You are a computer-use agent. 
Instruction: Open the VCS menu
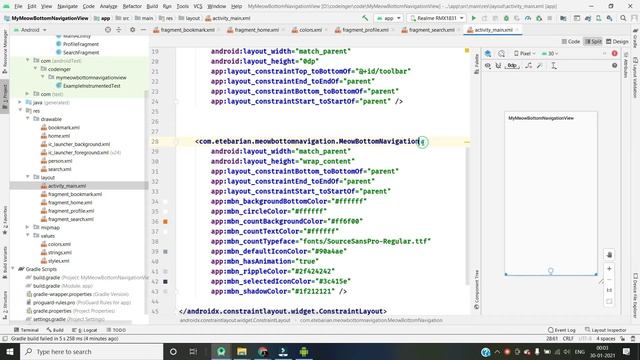pyautogui.click(x=198, y=6)
